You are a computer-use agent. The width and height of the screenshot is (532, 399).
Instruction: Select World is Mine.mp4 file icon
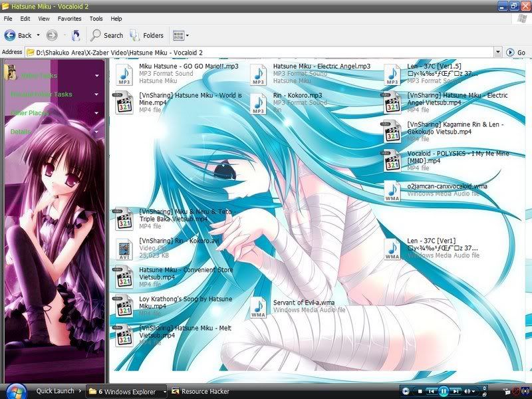pos(124,103)
